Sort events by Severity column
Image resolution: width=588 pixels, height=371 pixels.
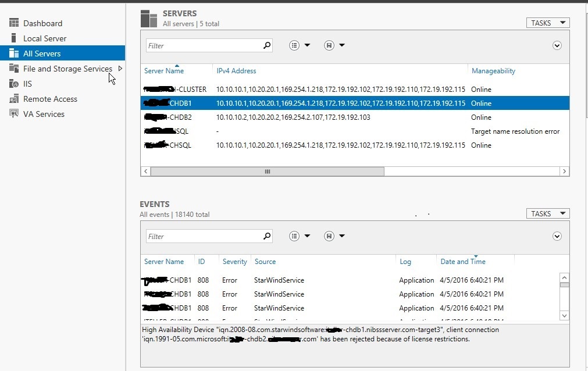click(235, 262)
